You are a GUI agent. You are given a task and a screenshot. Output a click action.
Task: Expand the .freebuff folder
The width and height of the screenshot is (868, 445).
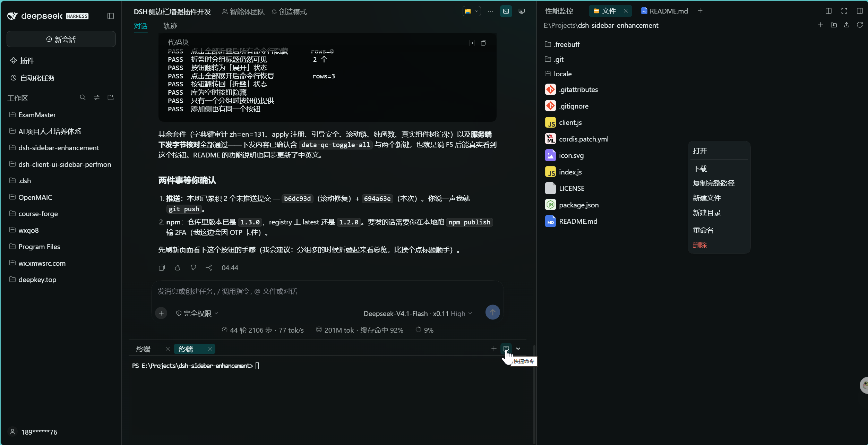point(562,44)
